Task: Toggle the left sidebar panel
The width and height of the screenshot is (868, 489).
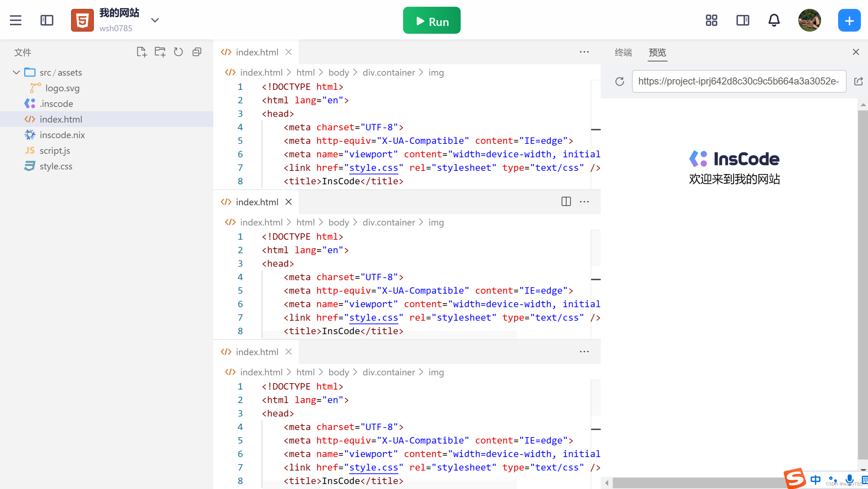Action: pos(47,20)
